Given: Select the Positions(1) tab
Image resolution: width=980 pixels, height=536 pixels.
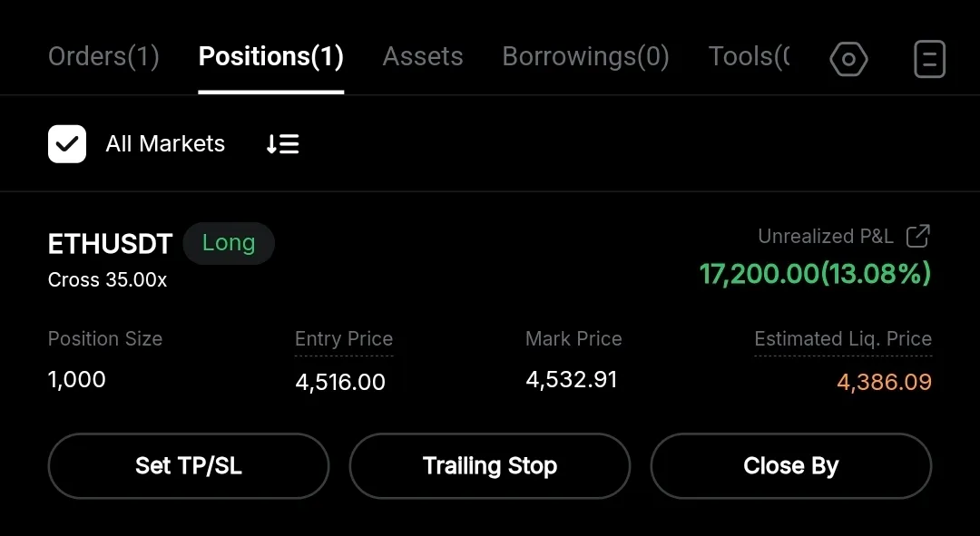Looking at the screenshot, I should tap(270, 57).
